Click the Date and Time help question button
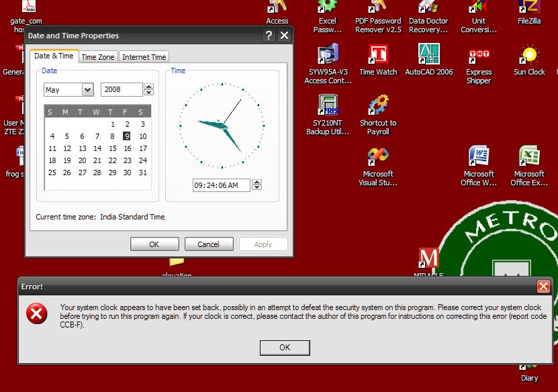The width and height of the screenshot is (558, 392). [x=269, y=35]
